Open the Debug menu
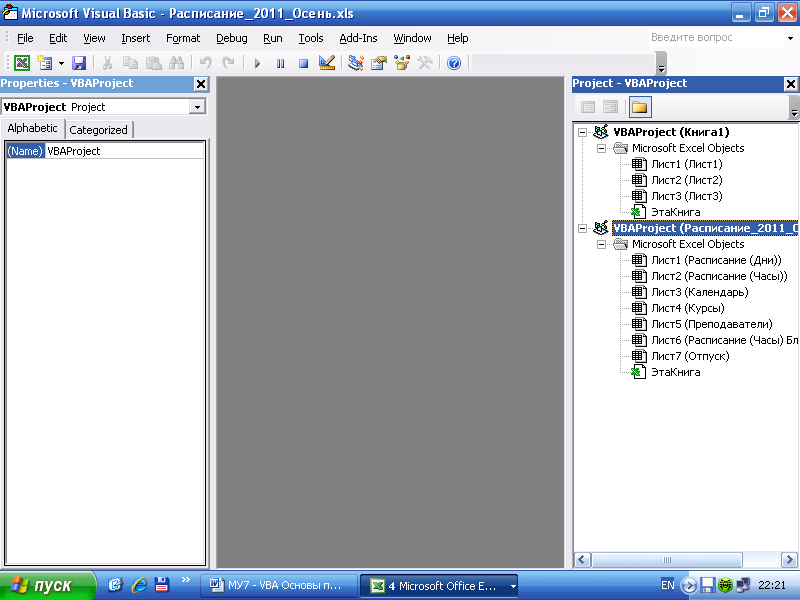Viewport: 800px width, 600px height. pyautogui.click(x=231, y=38)
